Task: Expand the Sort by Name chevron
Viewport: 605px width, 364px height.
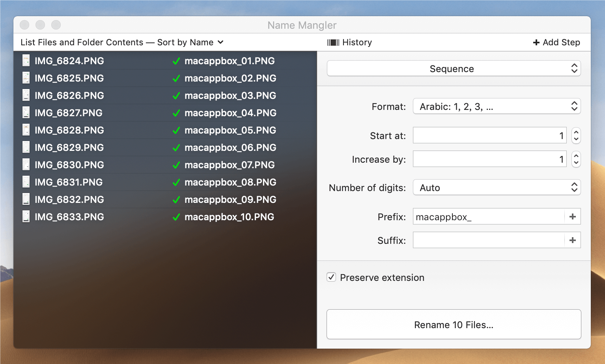Action: coord(220,42)
